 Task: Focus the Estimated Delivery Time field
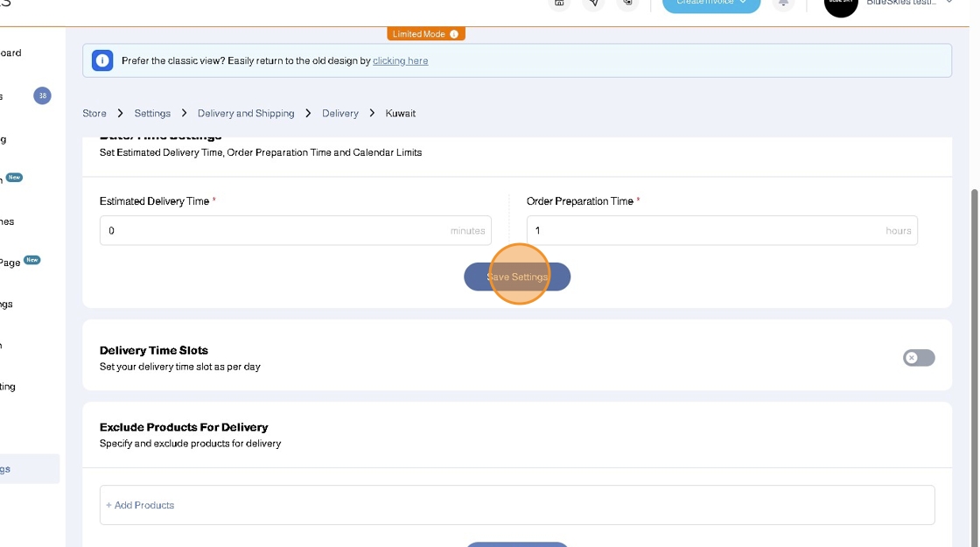click(x=295, y=231)
